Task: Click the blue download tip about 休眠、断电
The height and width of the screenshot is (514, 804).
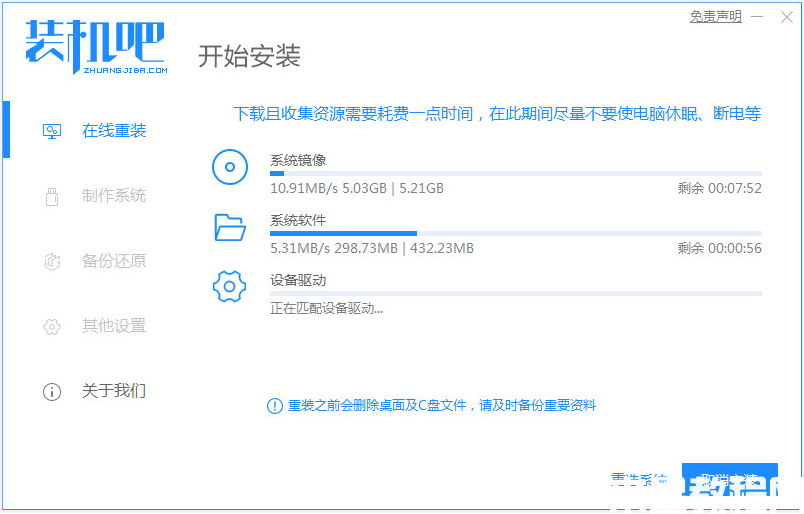Action: 497,114
